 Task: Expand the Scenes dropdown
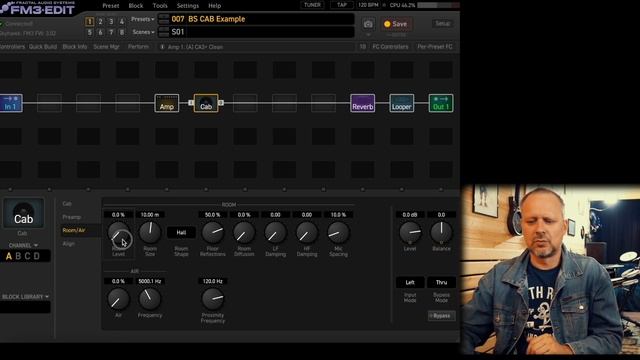[x=143, y=32]
